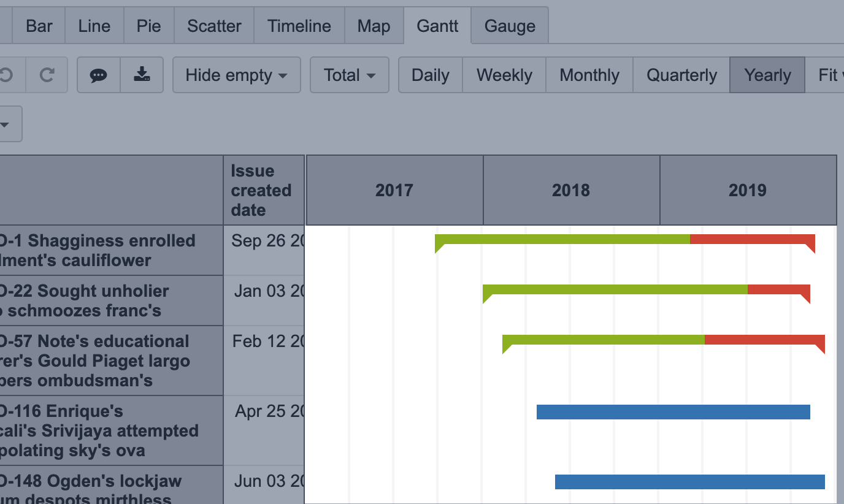The width and height of the screenshot is (844, 504).
Task: Open the comment speech bubble
Action: pos(98,75)
